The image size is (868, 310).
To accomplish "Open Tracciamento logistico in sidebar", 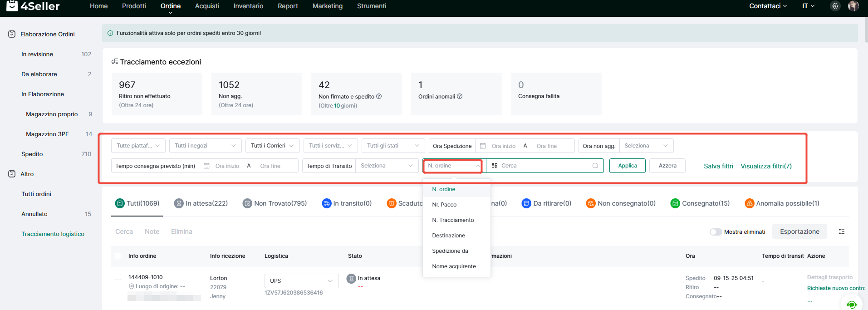I will (53, 234).
